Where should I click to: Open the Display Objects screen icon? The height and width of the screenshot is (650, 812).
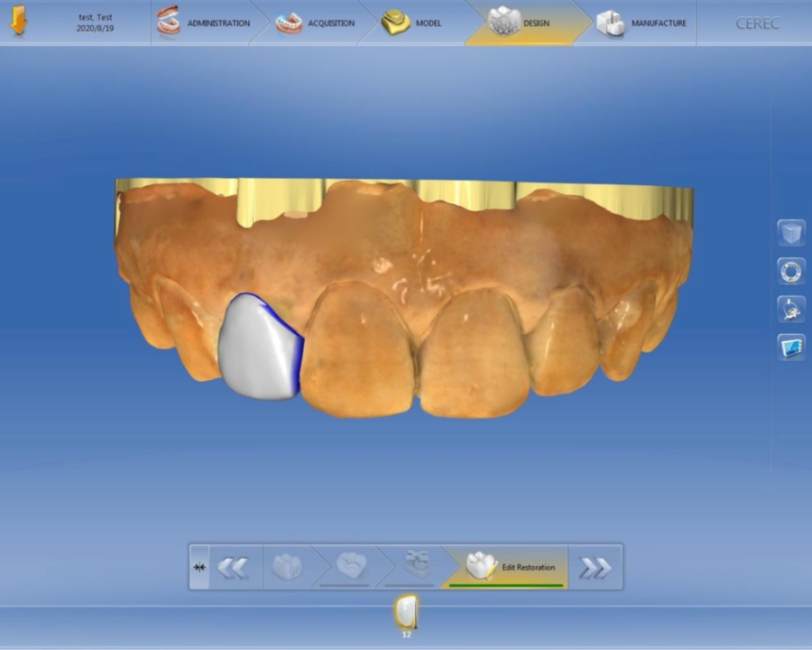coord(791,347)
